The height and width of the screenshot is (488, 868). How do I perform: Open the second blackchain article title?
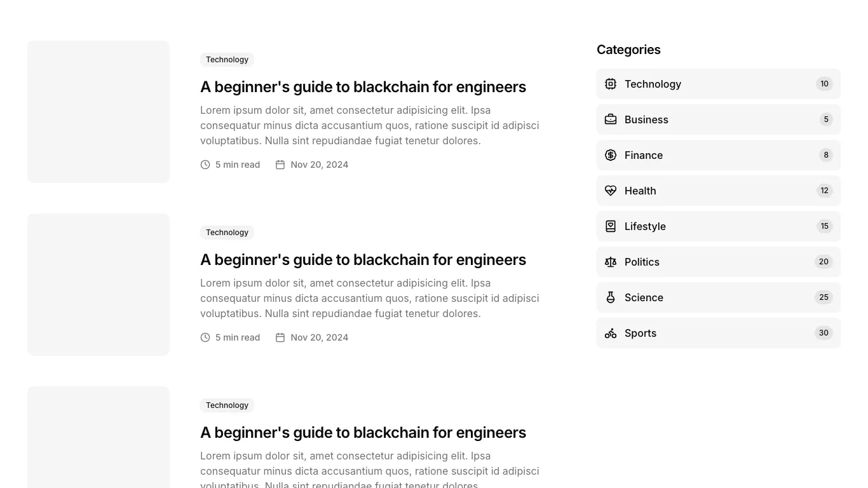(363, 260)
